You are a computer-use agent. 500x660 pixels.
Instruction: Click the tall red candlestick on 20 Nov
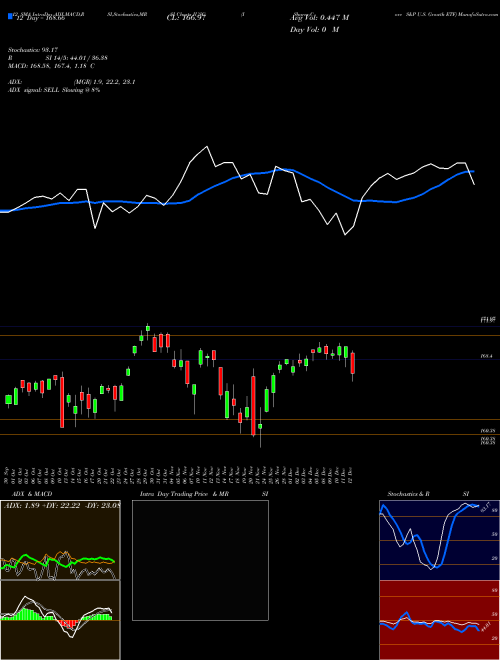253,405
